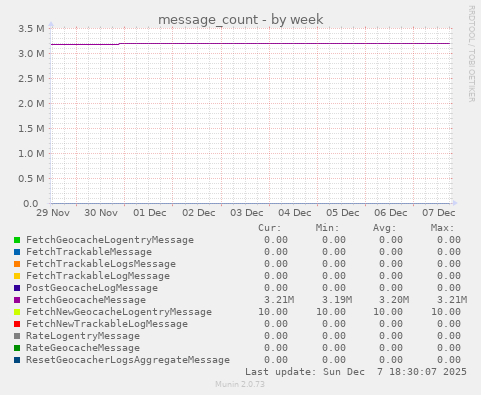This screenshot has height=395, width=481.
Task: Click the yellow FetchTrackableLogMessage legend swatch
Action: click(17, 276)
